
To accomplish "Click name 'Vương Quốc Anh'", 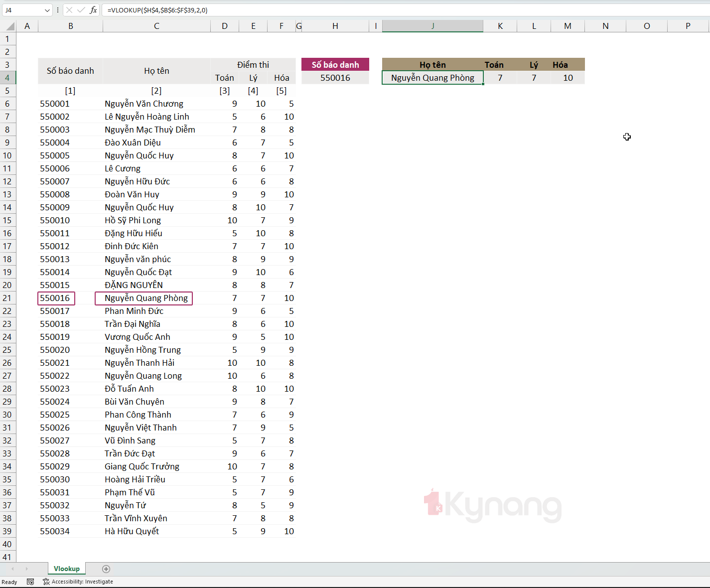I will click(138, 337).
